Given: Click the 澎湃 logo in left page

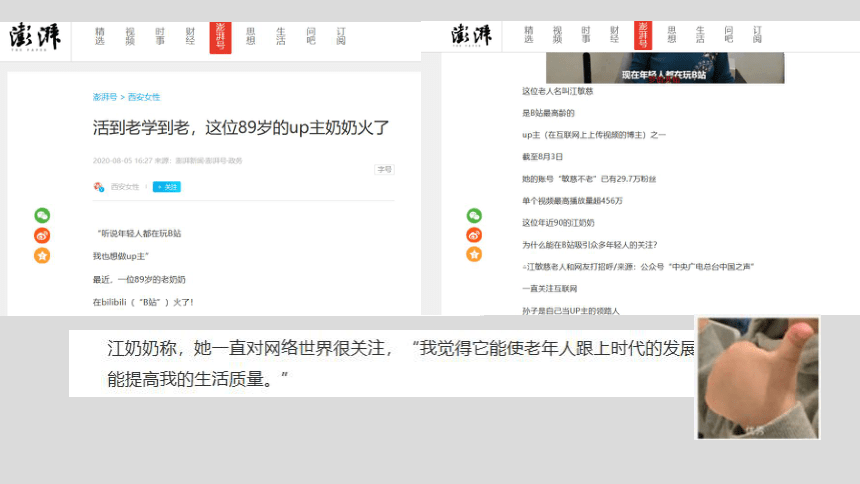Looking at the screenshot, I should pos(35,37).
